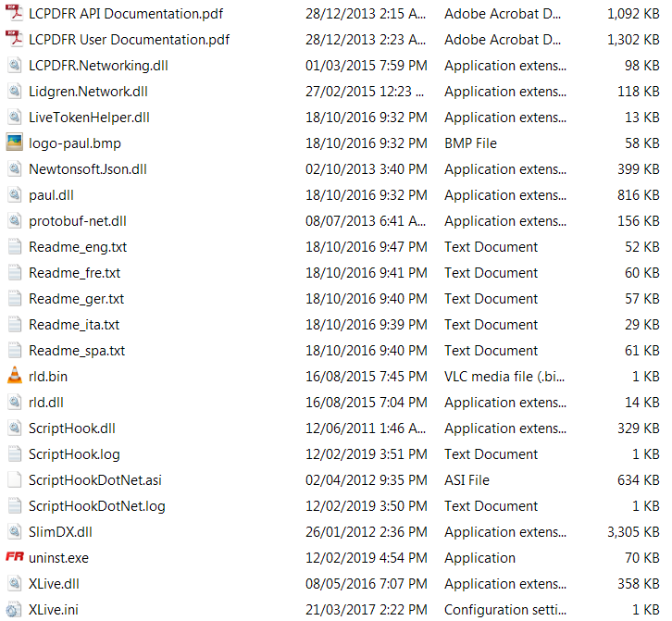Click the date 21/03/2017 2:22 PM
This screenshot has width=672, height=621.
click(x=367, y=609)
